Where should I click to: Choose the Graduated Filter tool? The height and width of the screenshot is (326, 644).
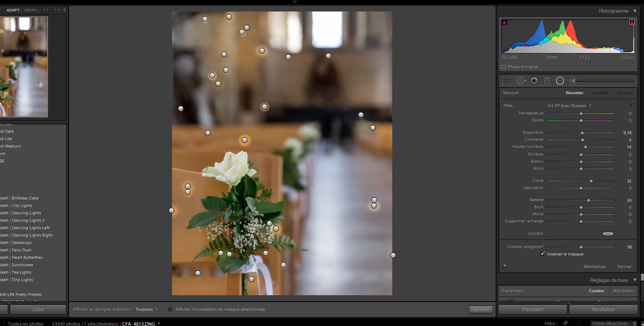(547, 81)
